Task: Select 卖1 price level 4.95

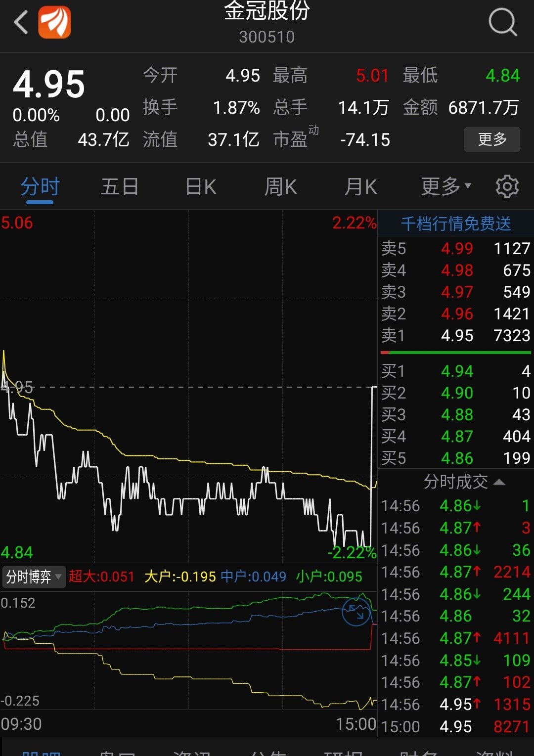Action: pyautogui.click(x=455, y=335)
